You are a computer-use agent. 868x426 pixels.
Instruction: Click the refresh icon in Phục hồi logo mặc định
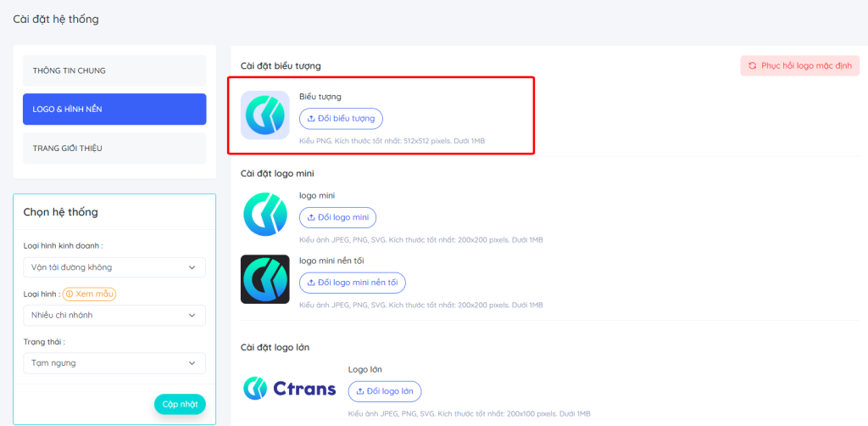[x=753, y=65]
